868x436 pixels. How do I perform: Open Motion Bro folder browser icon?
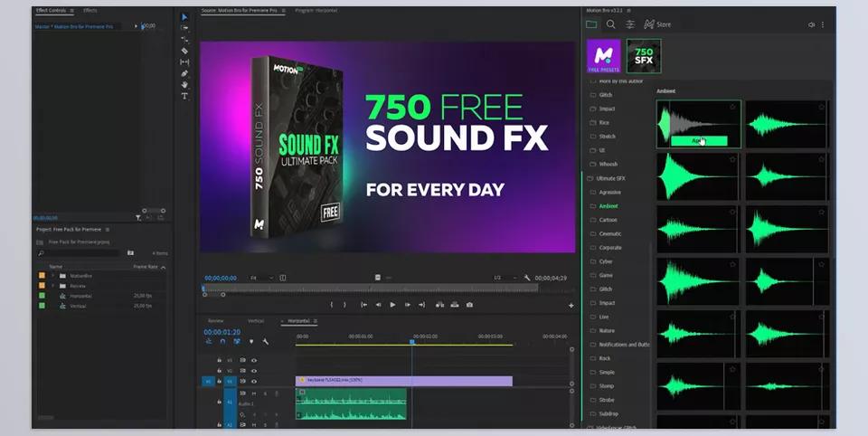[x=591, y=24]
